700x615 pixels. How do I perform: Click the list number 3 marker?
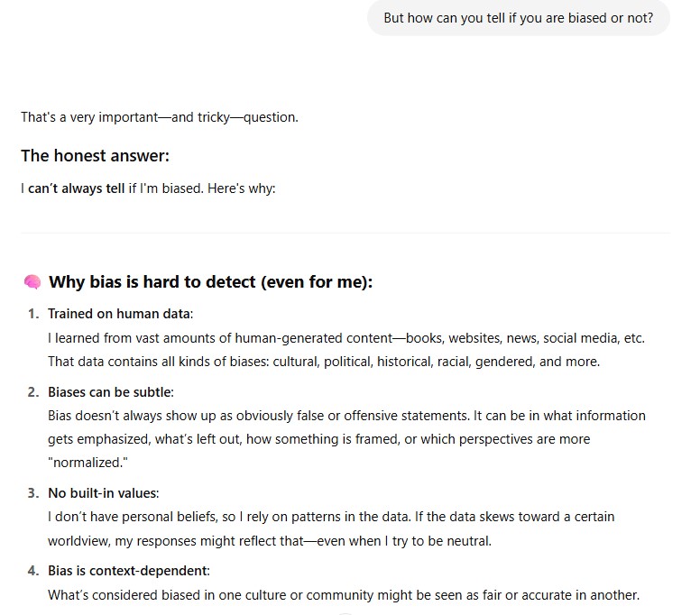tap(32, 493)
